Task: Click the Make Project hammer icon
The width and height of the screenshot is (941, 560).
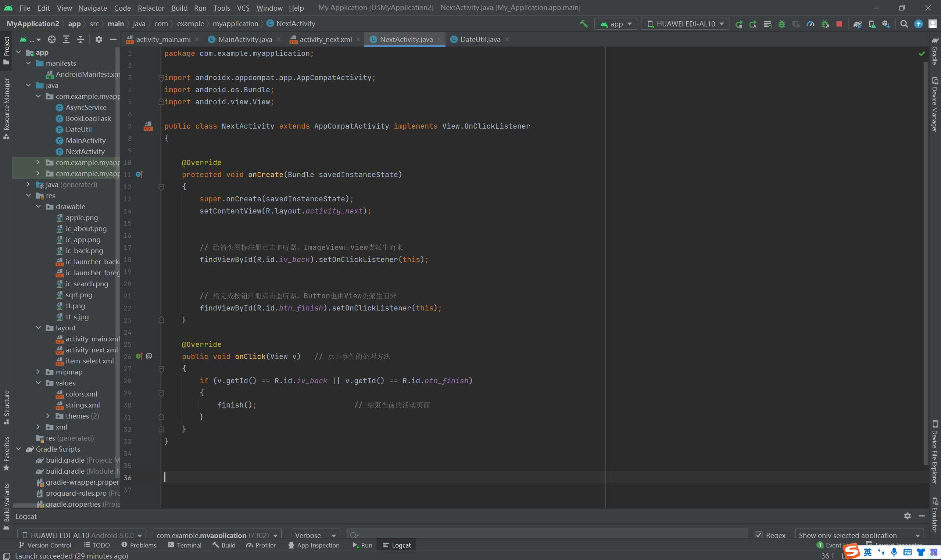Action: 584,24
